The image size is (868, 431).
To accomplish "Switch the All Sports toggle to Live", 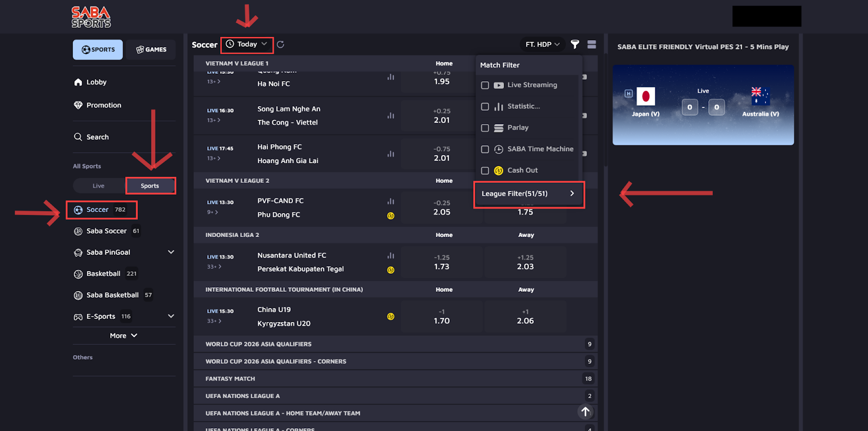I will (x=99, y=186).
